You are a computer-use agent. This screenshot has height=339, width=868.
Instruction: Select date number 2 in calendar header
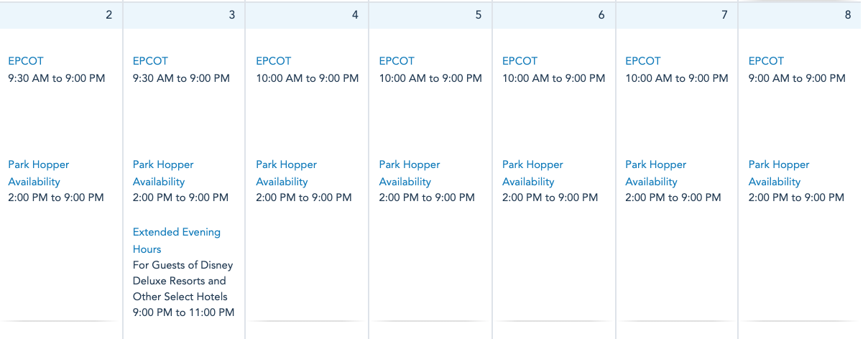coord(108,14)
